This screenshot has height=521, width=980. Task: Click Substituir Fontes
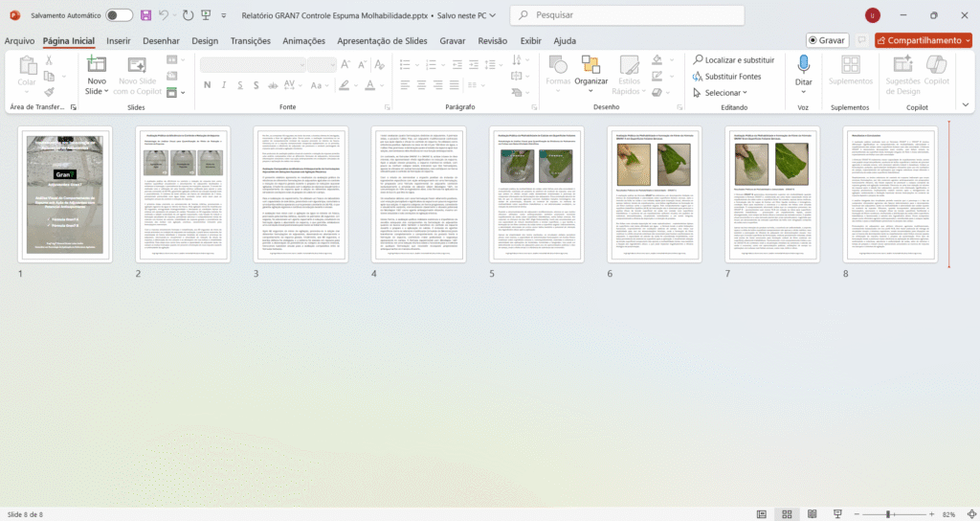732,76
